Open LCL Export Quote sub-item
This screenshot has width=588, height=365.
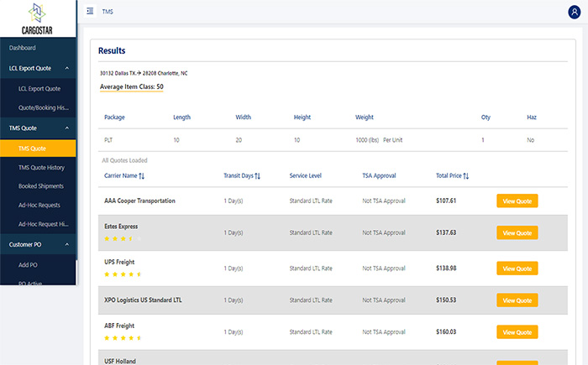pyautogui.click(x=39, y=89)
